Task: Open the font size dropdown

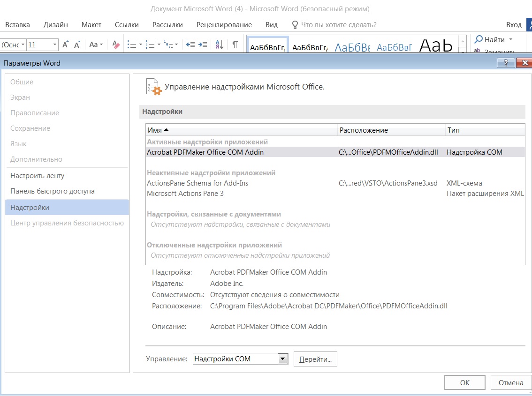Action: click(55, 45)
